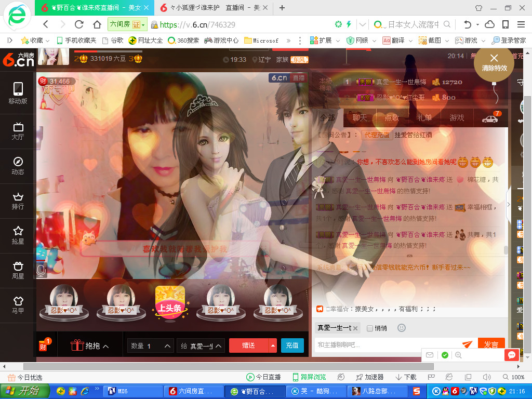532x399 pixels.
Task: Click browser back arrow
Action: click(46, 24)
